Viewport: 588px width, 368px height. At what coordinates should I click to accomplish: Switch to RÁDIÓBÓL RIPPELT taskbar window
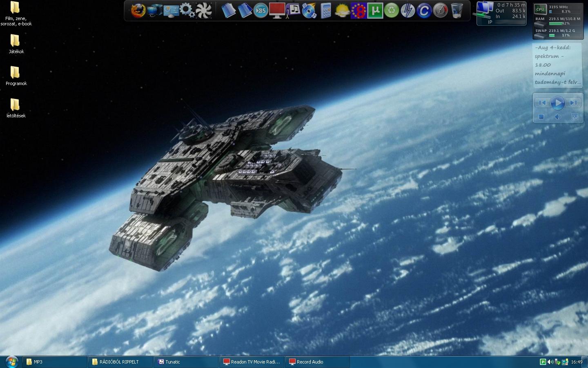[x=120, y=362]
